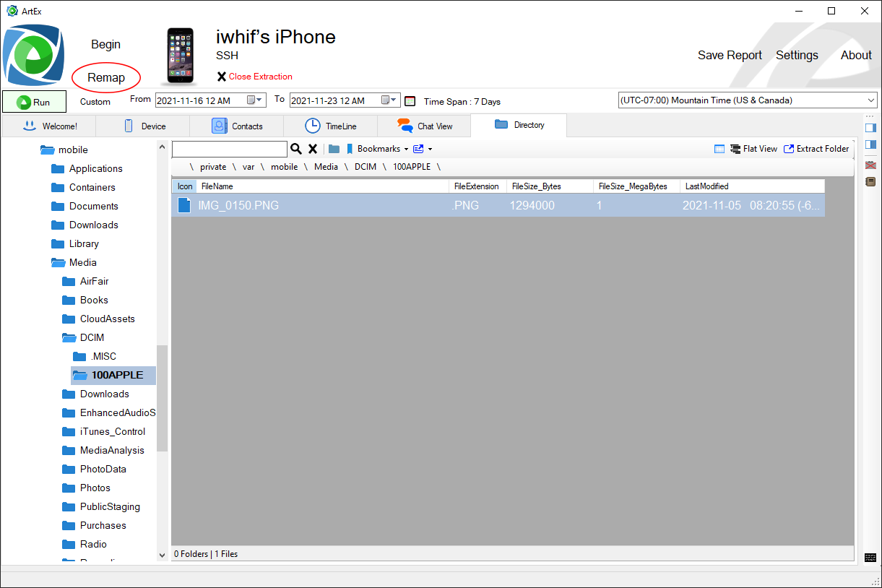This screenshot has height=588, width=882.
Task: Click the folder tree vertical scrollbar thumb
Action: tap(162, 397)
